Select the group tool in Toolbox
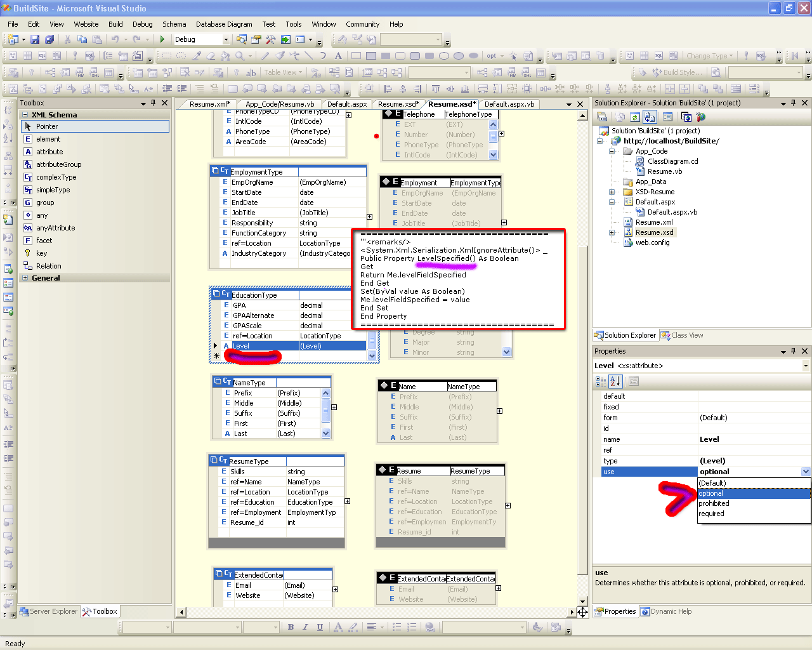 [x=95, y=202]
